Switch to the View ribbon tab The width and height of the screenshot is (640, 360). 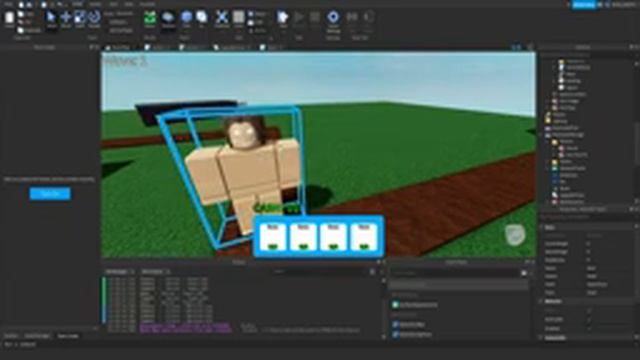tap(129, 4)
